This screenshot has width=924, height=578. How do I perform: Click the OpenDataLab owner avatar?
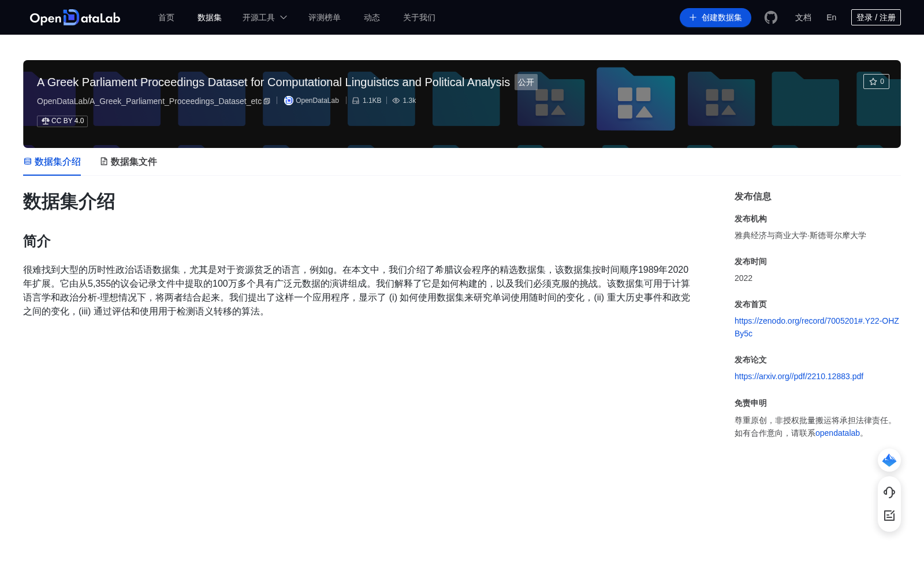(x=289, y=101)
